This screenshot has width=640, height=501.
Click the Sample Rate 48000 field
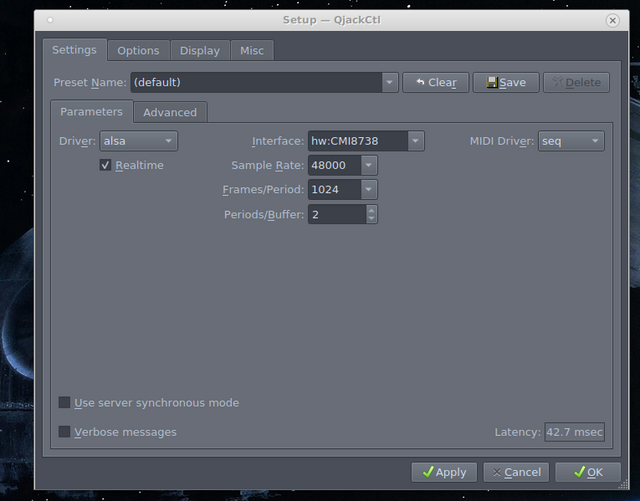click(x=335, y=165)
